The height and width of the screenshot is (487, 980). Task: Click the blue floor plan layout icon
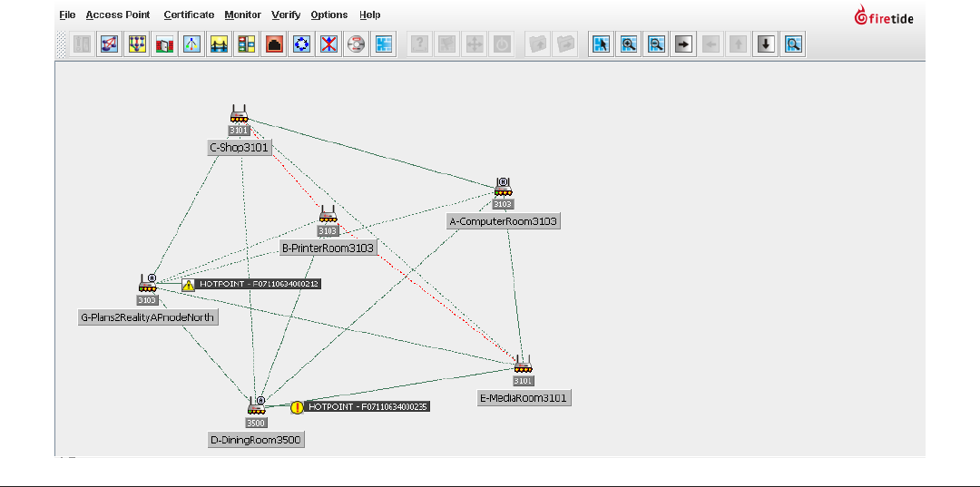[x=384, y=44]
